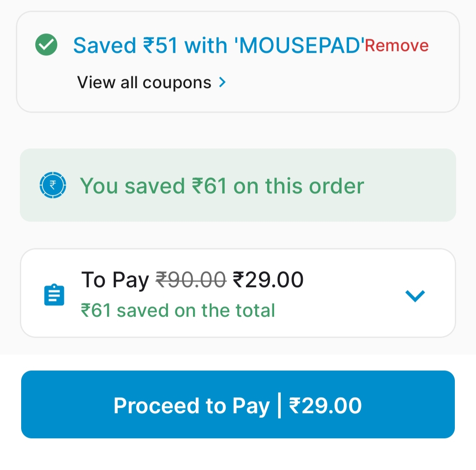Click the green coupon applied checkmark icon
The image size is (476, 470).
(x=46, y=45)
